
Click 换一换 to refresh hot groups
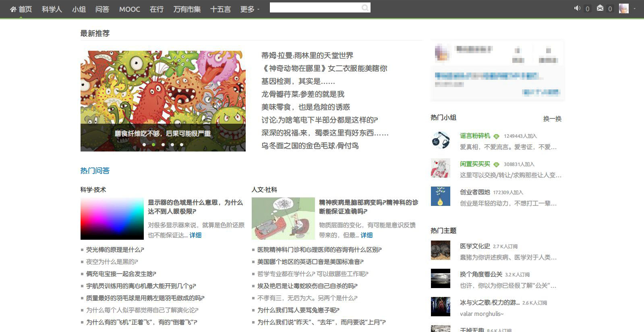pyautogui.click(x=552, y=119)
